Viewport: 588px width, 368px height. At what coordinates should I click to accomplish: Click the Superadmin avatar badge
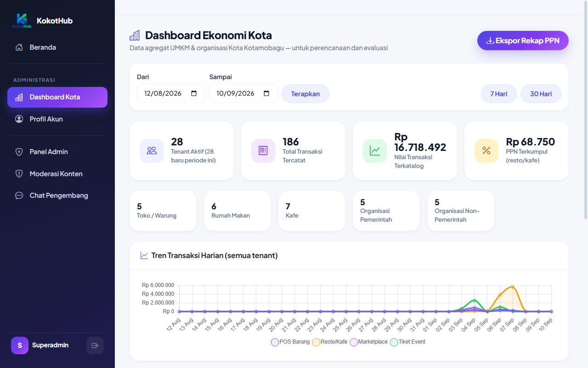tap(20, 345)
